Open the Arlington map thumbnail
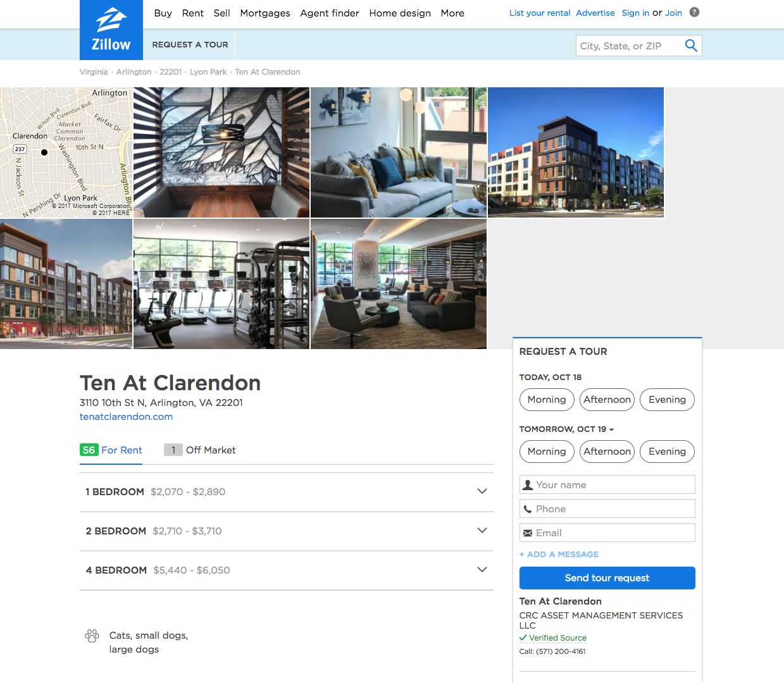 click(x=66, y=152)
